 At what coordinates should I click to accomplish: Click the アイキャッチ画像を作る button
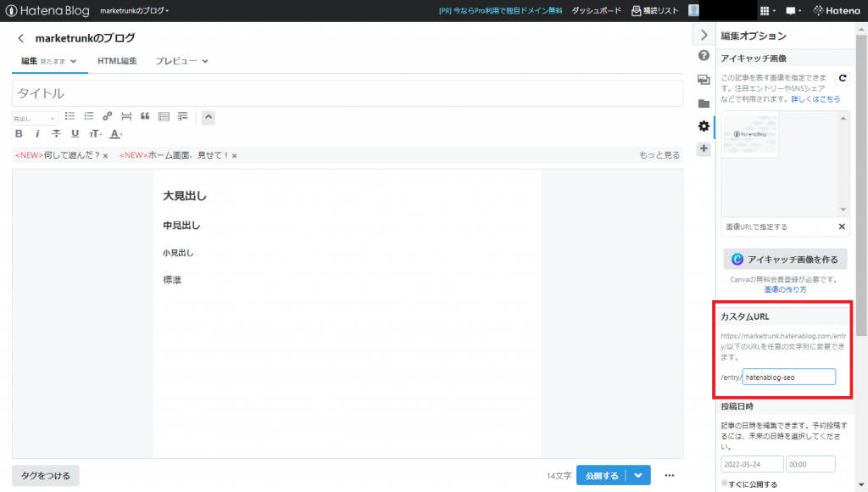[784, 260]
